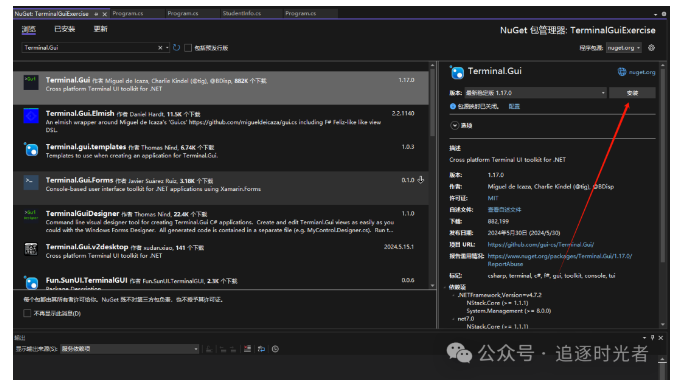Image resolution: width=679 pixels, height=383 pixels.
Task: Open the package source nuget.org dropdown
Action: click(624, 48)
